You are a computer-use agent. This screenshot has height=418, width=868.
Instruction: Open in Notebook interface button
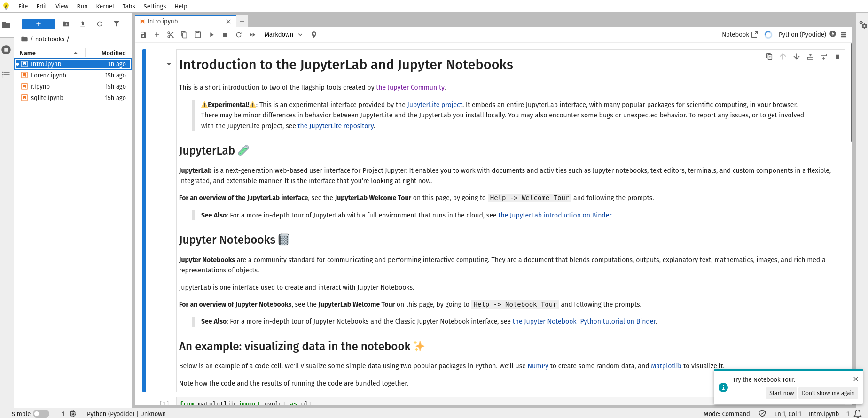tap(740, 35)
